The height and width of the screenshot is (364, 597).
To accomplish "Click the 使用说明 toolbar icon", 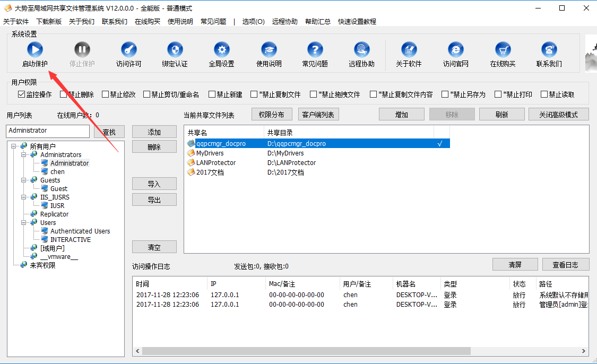I will (269, 50).
